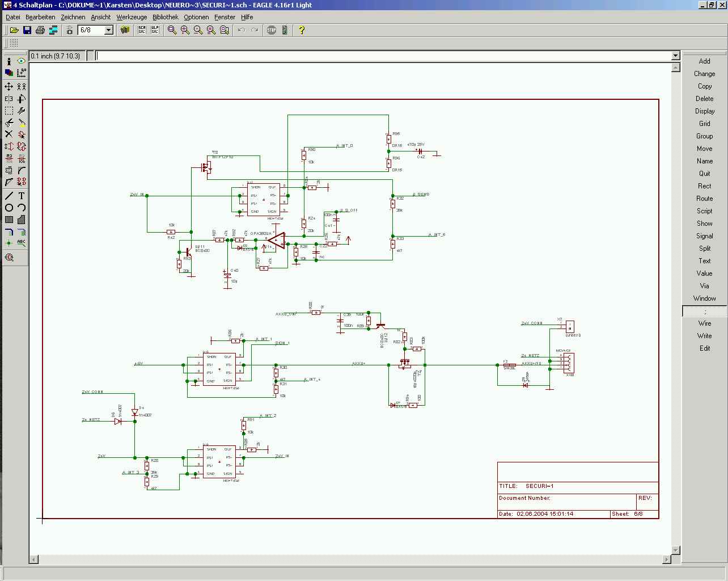Select the blue Bus tool icon
Image resolution: width=728 pixels, height=581 pixels.
click(x=9, y=231)
